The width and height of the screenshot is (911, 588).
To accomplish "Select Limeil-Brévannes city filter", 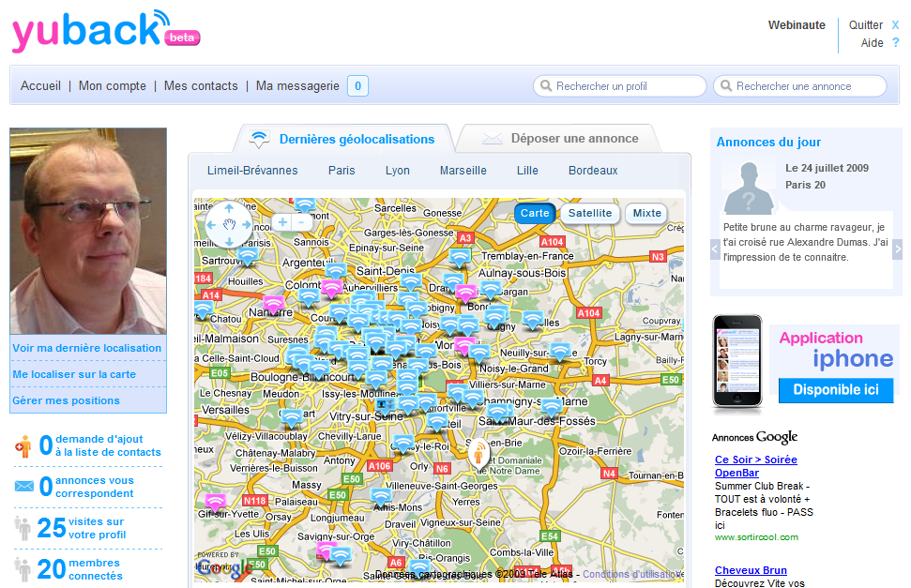I will [x=252, y=171].
